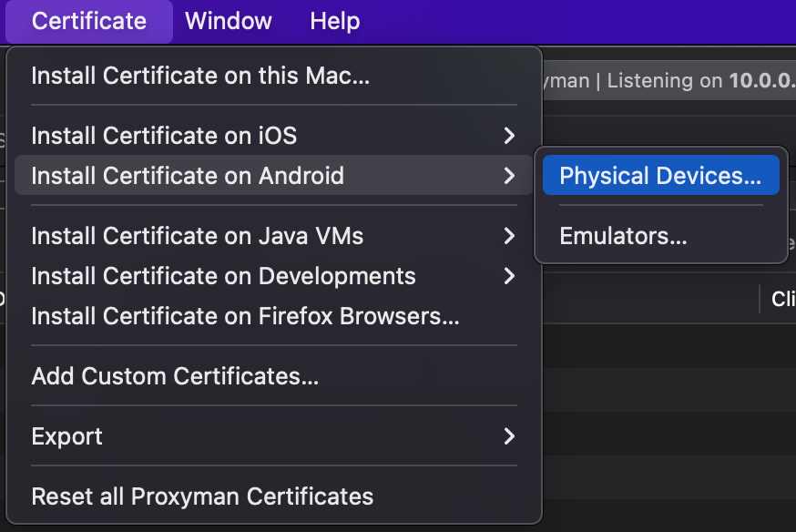Open the Window menu
This screenshot has height=532, width=796.
[x=229, y=21]
